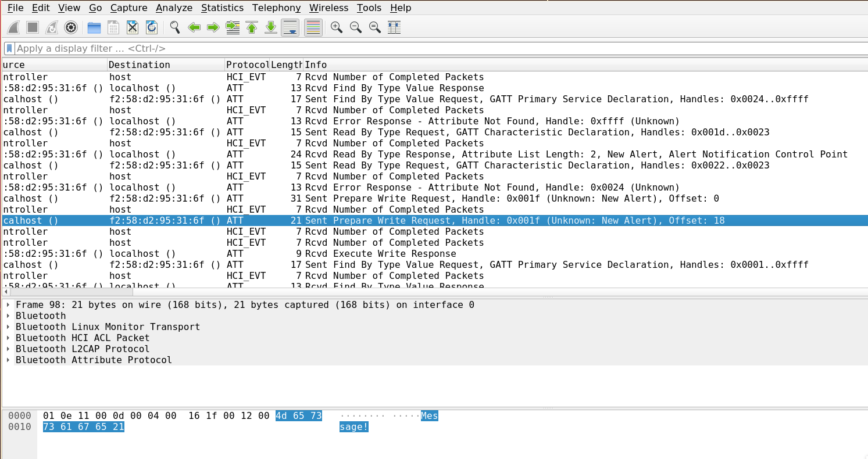Image resolution: width=868 pixels, height=459 pixels.
Task: Click the zoom in toolbar icon
Action: pos(336,27)
